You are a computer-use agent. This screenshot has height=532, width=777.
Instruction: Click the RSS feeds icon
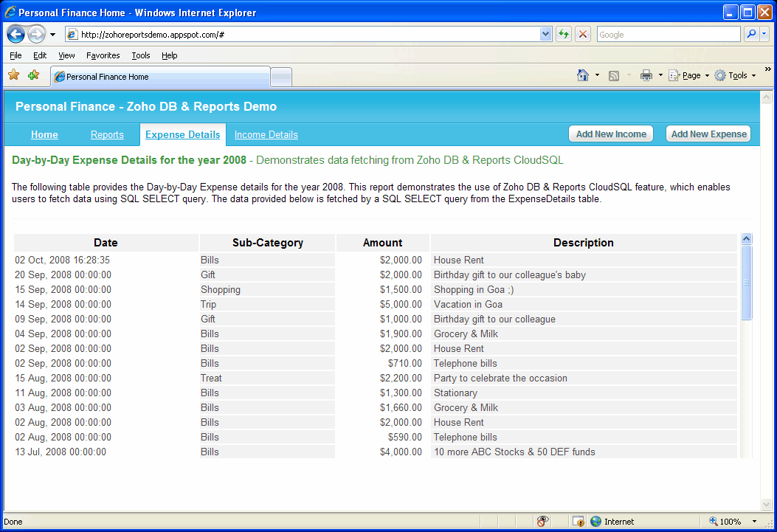click(614, 75)
